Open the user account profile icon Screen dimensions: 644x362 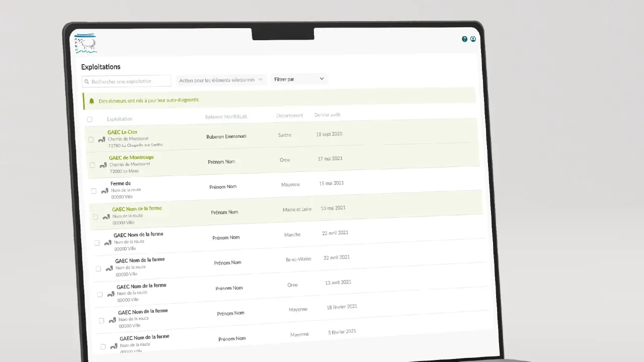point(473,39)
